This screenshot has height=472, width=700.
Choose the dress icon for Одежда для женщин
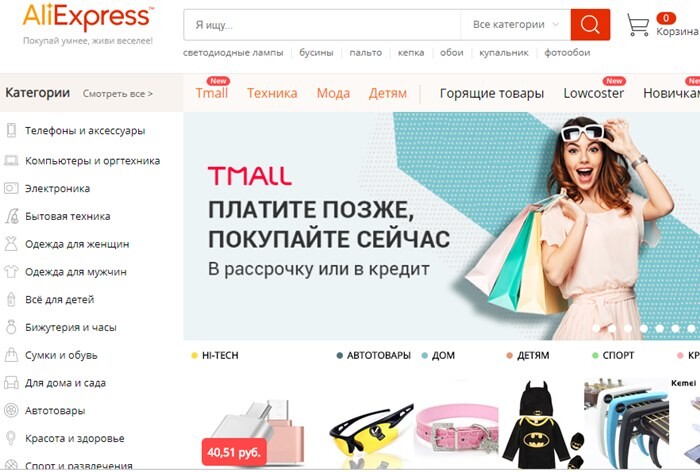coord(11,244)
